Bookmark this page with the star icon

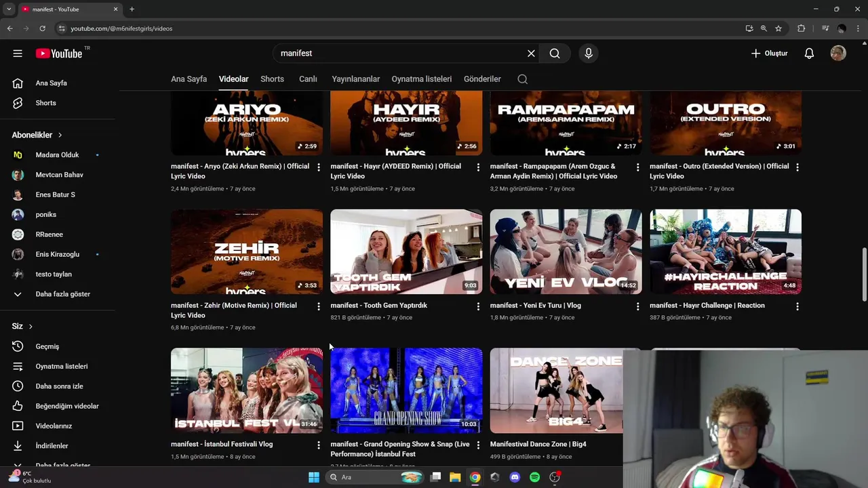coord(778,28)
